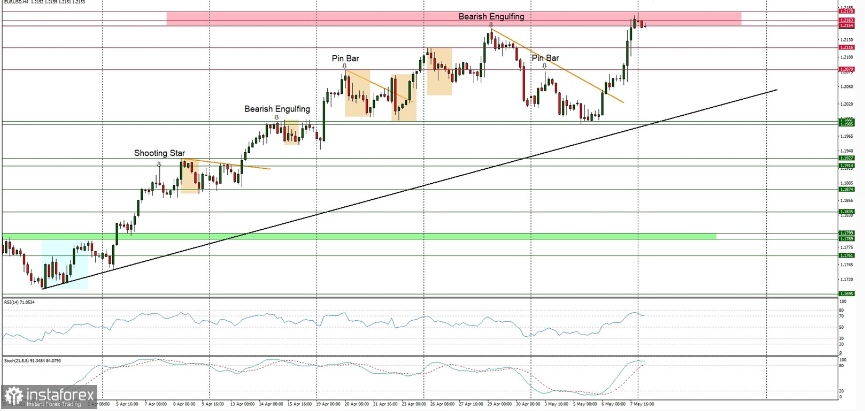Screen dimensions: 865x411
Task: Select the first Pin Bar annotation
Action: coord(346,58)
